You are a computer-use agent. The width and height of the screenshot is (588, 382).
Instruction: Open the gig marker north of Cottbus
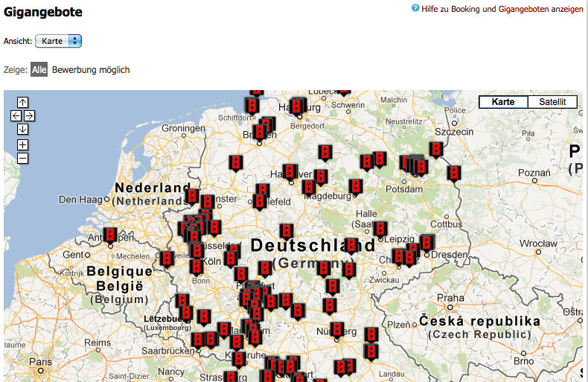[454, 174]
